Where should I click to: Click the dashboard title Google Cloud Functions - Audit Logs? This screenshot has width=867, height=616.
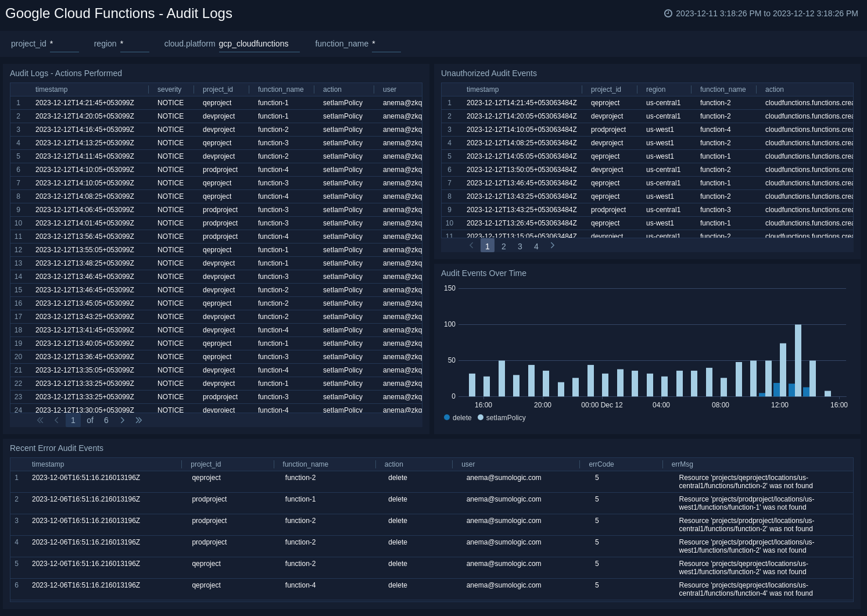(119, 13)
